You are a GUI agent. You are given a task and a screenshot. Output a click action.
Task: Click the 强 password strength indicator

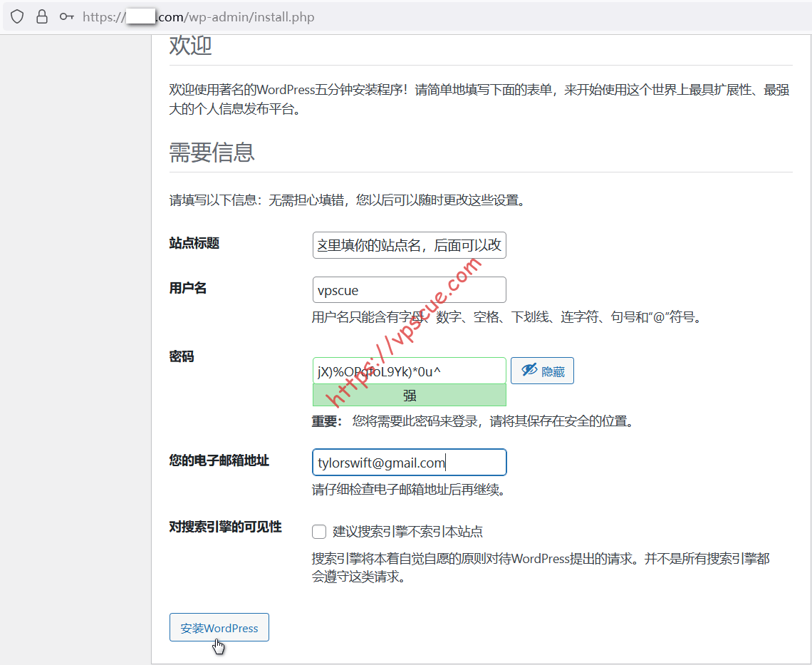pyautogui.click(x=409, y=396)
